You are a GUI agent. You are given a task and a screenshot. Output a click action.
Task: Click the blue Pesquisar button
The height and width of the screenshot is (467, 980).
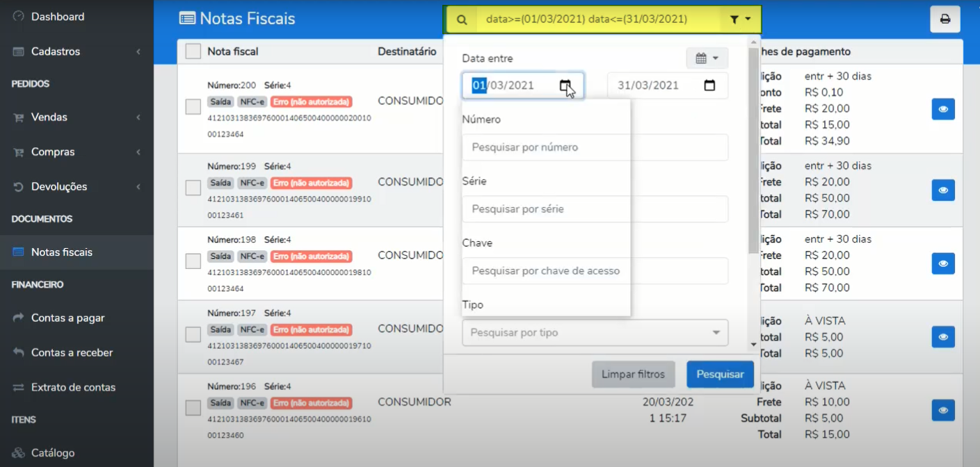tap(720, 375)
